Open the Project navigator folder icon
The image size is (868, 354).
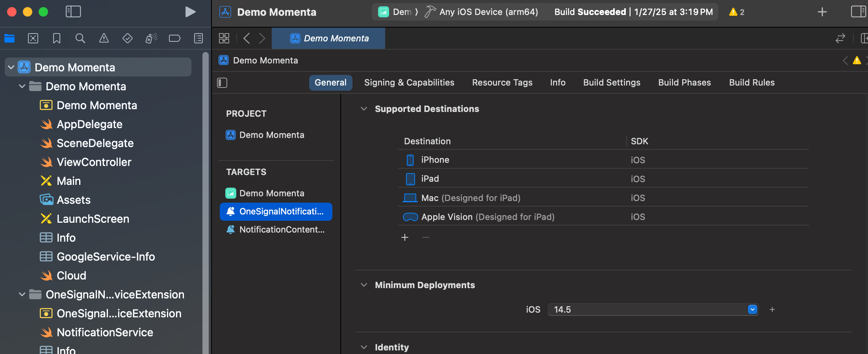9,38
